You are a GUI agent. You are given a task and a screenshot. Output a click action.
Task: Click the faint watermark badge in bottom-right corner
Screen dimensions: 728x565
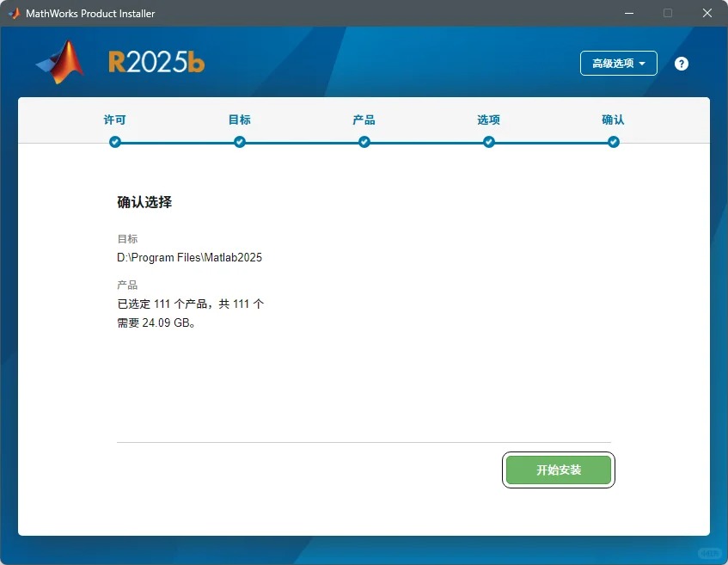[709, 553]
